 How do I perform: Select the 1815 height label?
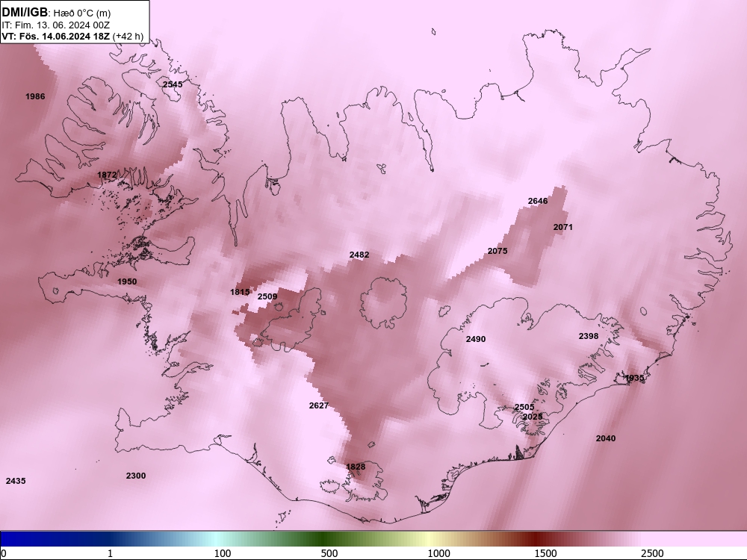pos(240,292)
